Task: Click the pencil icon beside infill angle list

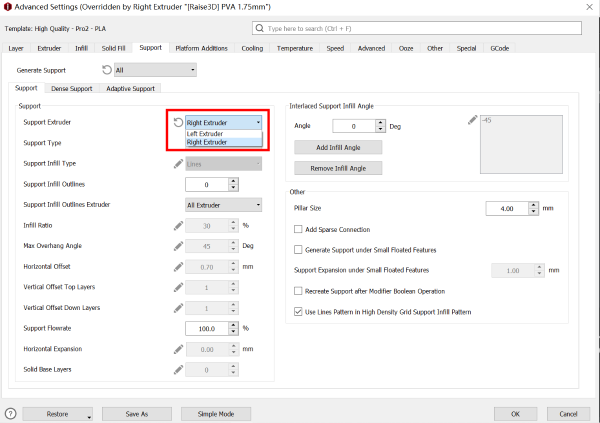Action: click(x=472, y=122)
